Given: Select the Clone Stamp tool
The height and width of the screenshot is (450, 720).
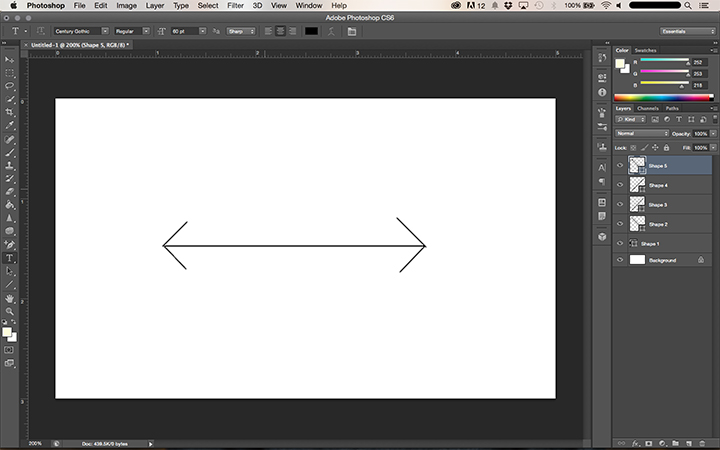Looking at the screenshot, I should pos(9,165).
